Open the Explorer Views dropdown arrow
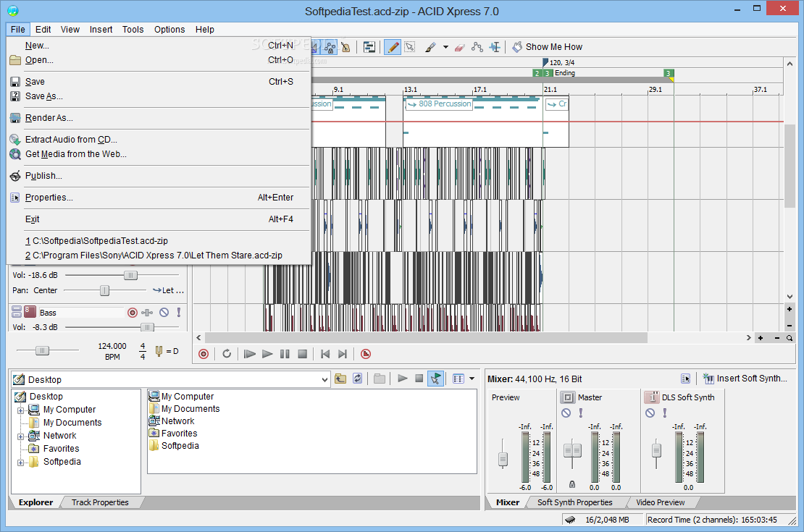 tap(472, 379)
